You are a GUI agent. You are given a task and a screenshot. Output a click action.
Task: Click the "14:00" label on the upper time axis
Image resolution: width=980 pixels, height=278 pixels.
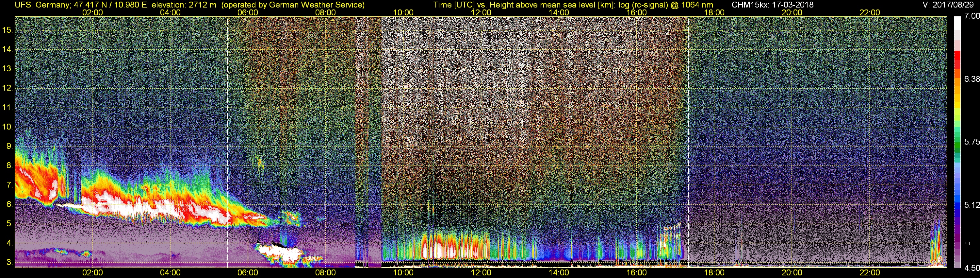click(x=559, y=12)
